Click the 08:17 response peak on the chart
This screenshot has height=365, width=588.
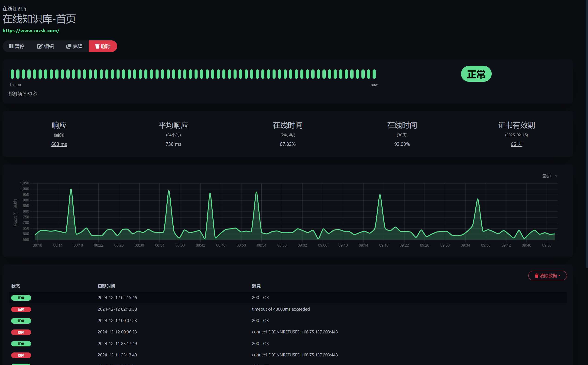coord(71,189)
